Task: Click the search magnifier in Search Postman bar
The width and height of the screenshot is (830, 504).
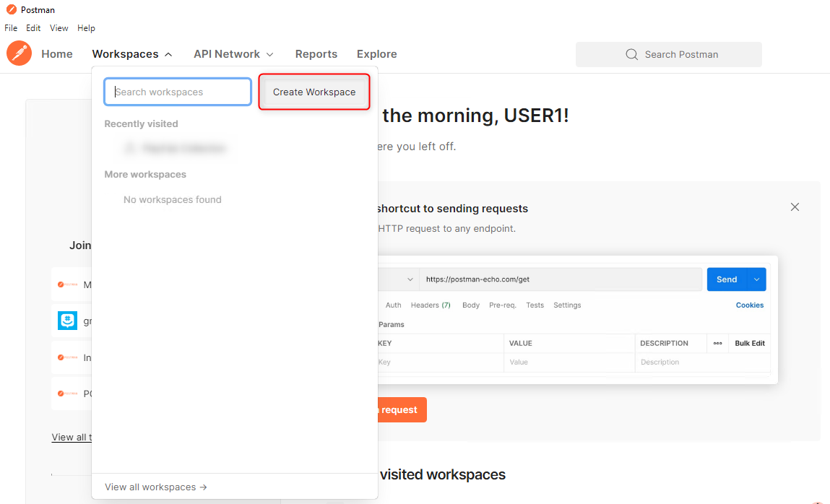Action: (631, 54)
